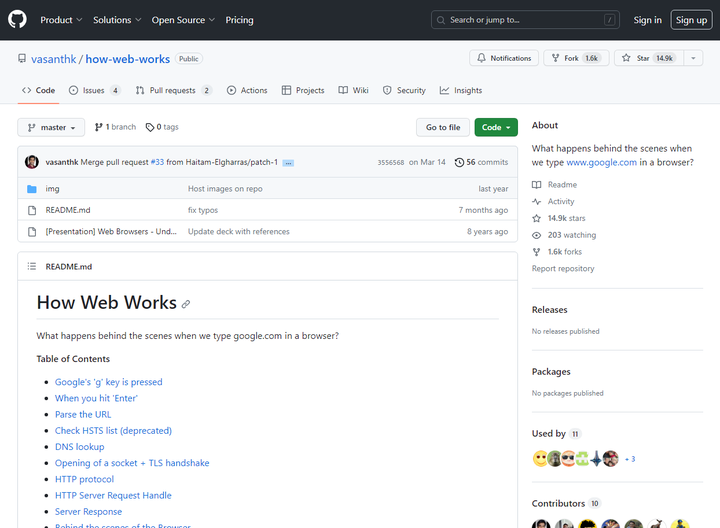
Task: Expand the Product menu
Action: (61, 20)
